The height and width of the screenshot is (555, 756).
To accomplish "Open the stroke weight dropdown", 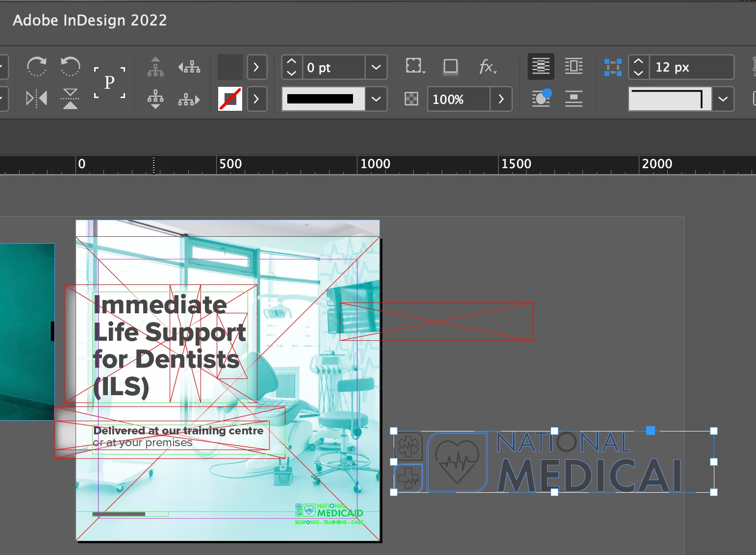I will point(376,67).
